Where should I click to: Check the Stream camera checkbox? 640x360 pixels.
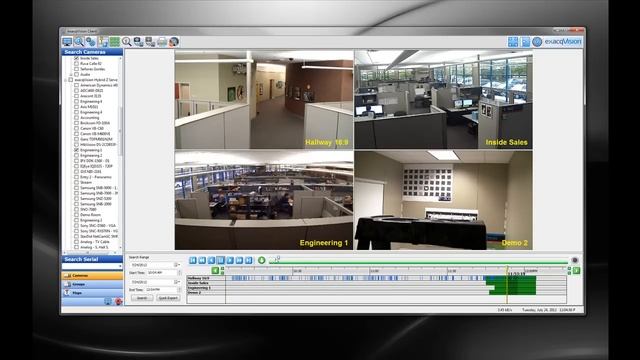pos(76,182)
